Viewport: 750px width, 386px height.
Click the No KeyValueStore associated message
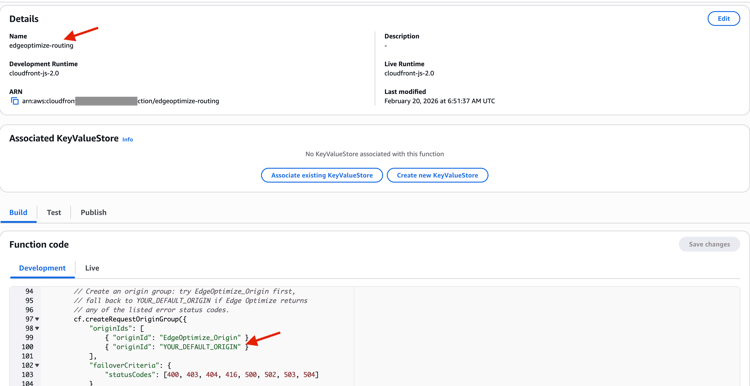click(375, 154)
